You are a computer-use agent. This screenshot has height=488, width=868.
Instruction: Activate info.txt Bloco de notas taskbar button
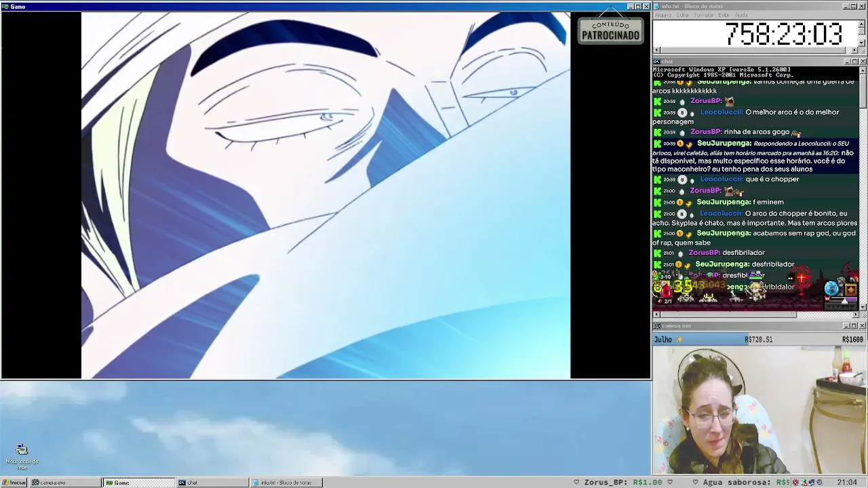285,483
